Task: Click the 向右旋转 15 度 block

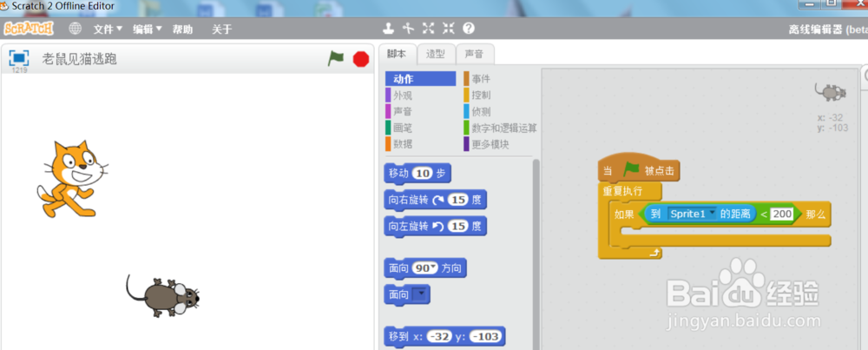Action: [435, 201]
